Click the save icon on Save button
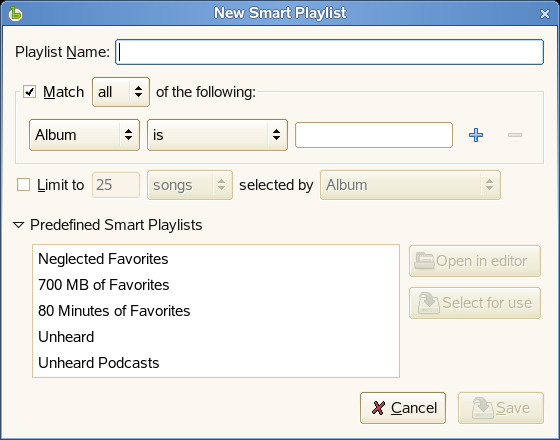This screenshot has width=560, height=440. 483,408
